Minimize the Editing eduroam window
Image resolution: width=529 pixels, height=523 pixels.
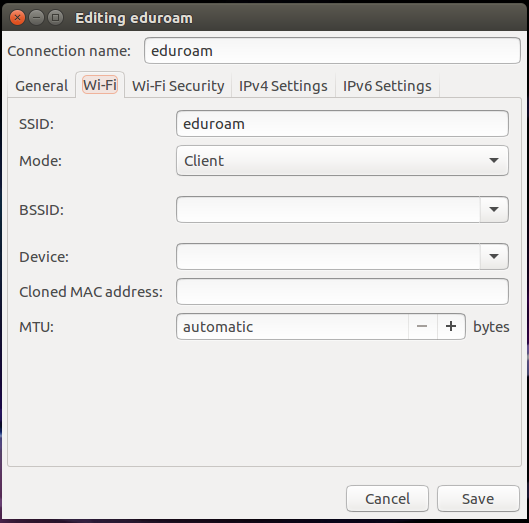tap(36, 17)
